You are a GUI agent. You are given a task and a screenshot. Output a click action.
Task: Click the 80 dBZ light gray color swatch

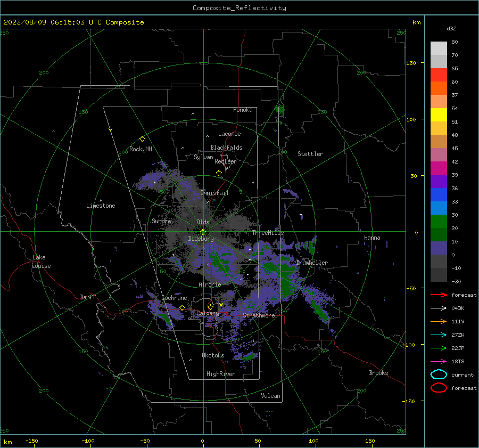(x=439, y=48)
